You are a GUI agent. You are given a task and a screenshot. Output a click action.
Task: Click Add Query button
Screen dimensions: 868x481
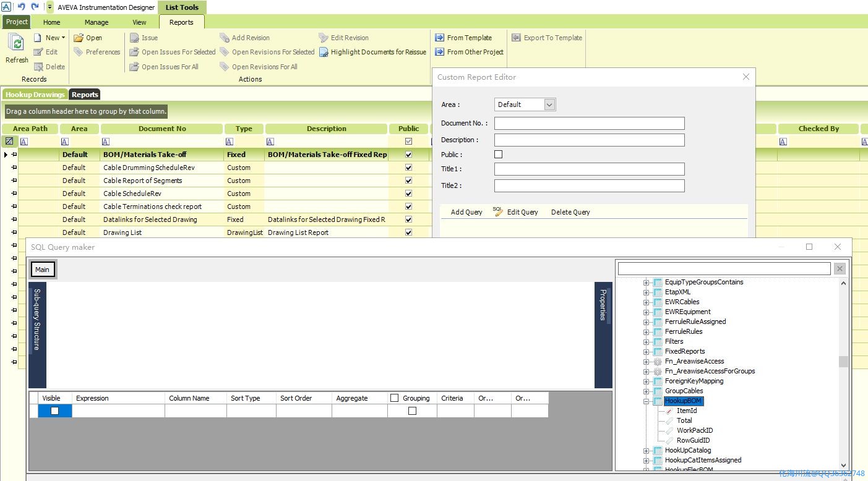click(x=466, y=212)
